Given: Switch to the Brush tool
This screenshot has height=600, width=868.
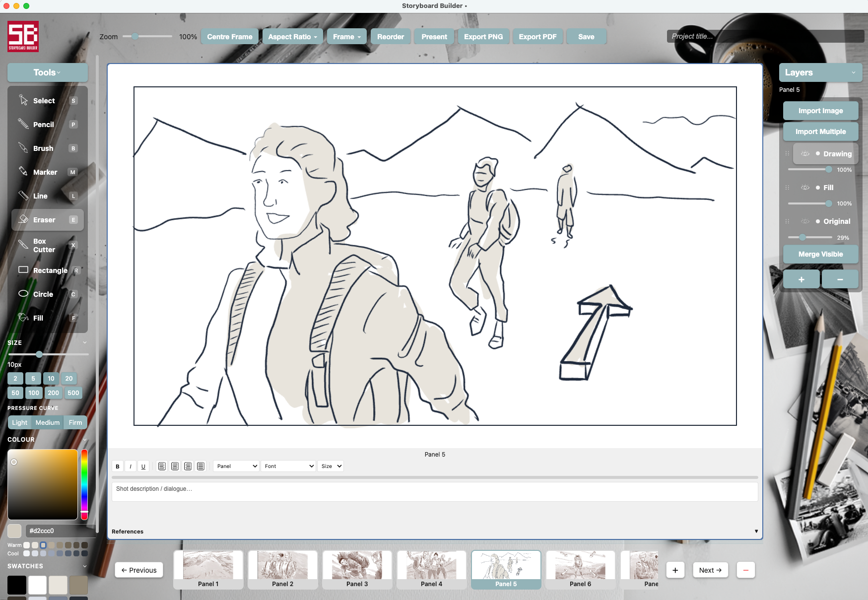Looking at the screenshot, I should [x=43, y=148].
